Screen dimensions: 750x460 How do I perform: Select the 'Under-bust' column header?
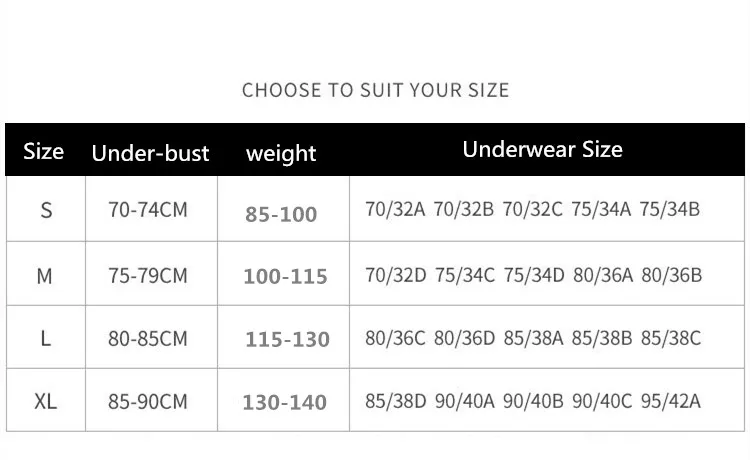pos(151,153)
